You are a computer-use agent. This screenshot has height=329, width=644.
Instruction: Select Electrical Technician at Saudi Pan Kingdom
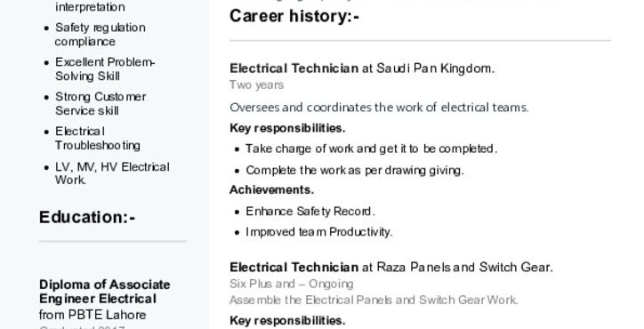click(x=362, y=68)
